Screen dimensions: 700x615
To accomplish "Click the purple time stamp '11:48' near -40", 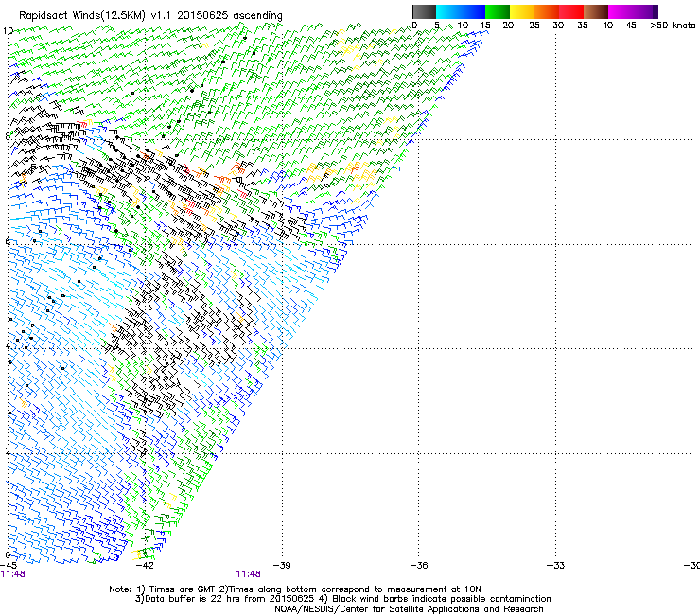I will point(248,574).
